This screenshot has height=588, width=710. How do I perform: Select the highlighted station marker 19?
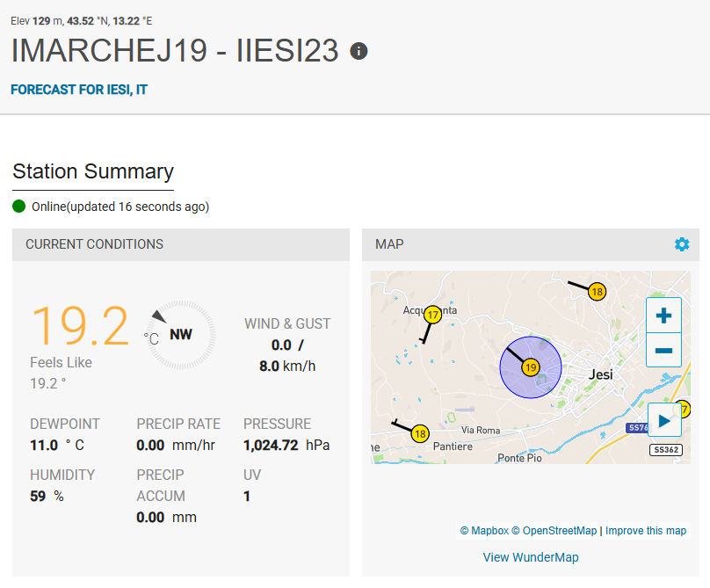[x=530, y=367]
